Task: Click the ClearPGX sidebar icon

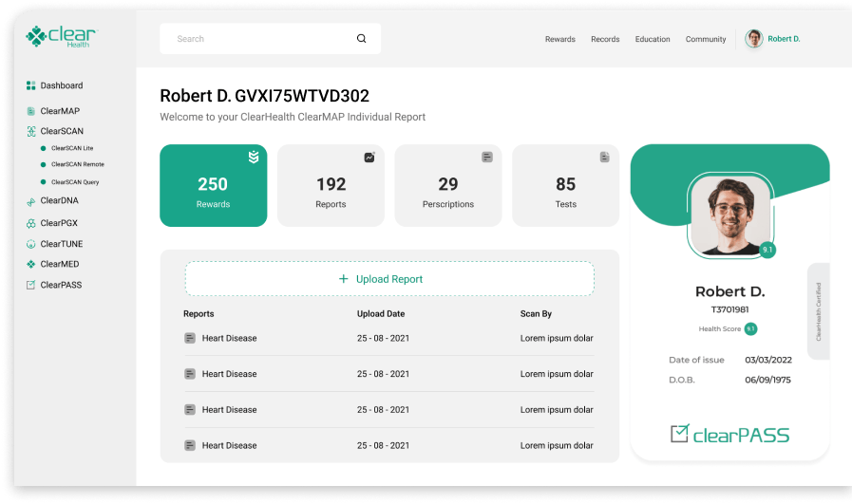Action: [31, 223]
